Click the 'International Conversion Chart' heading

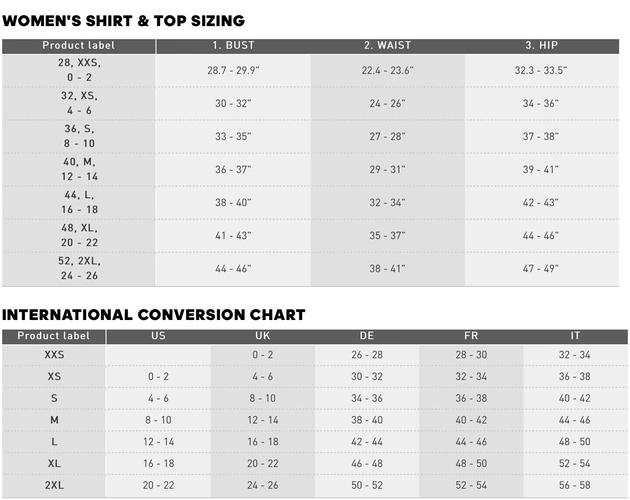click(153, 314)
